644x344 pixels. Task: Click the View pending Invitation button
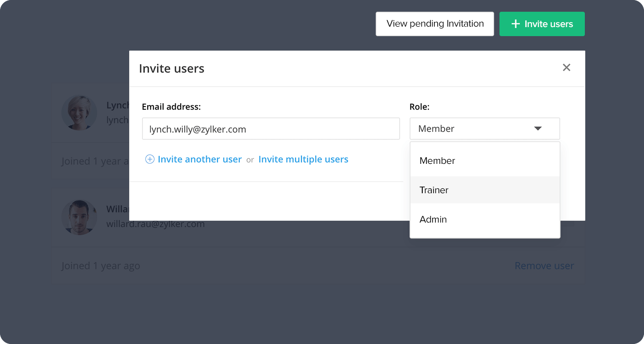(435, 24)
